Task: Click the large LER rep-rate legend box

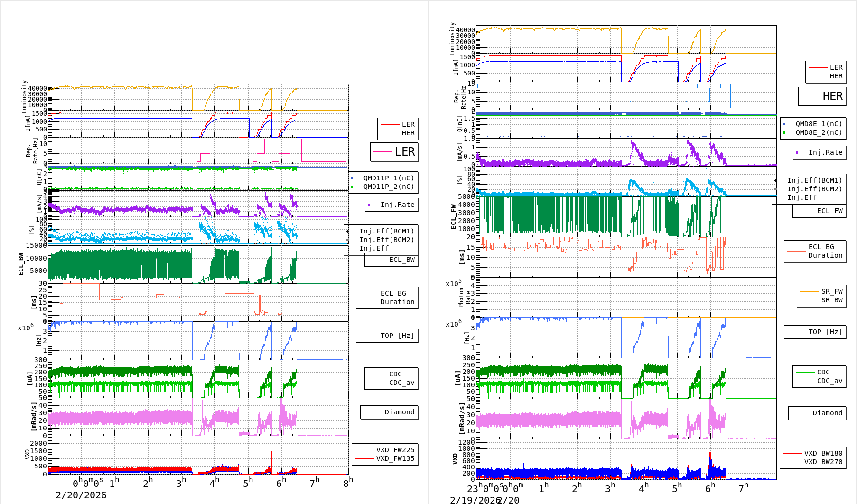Action: click(394, 152)
